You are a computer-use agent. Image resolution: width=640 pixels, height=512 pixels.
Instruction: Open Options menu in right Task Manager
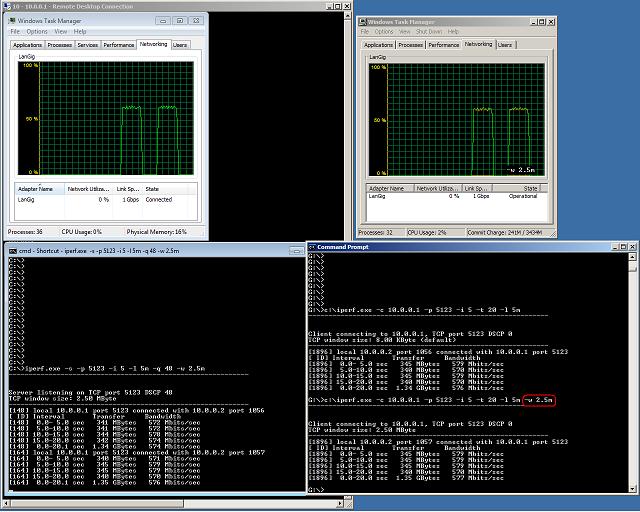(384, 31)
